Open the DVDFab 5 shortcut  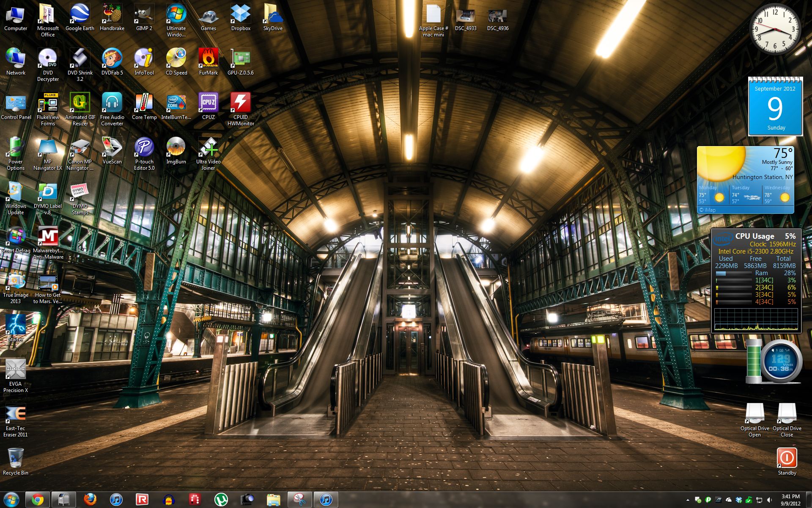(x=112, y=62)
